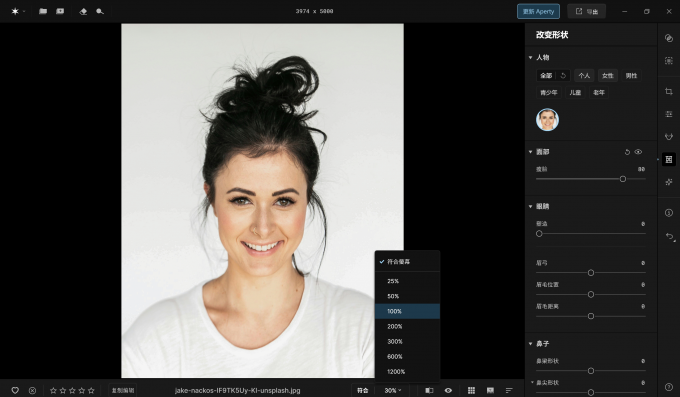
Task: Open the help question mark icon
Action: click(669, 387)
